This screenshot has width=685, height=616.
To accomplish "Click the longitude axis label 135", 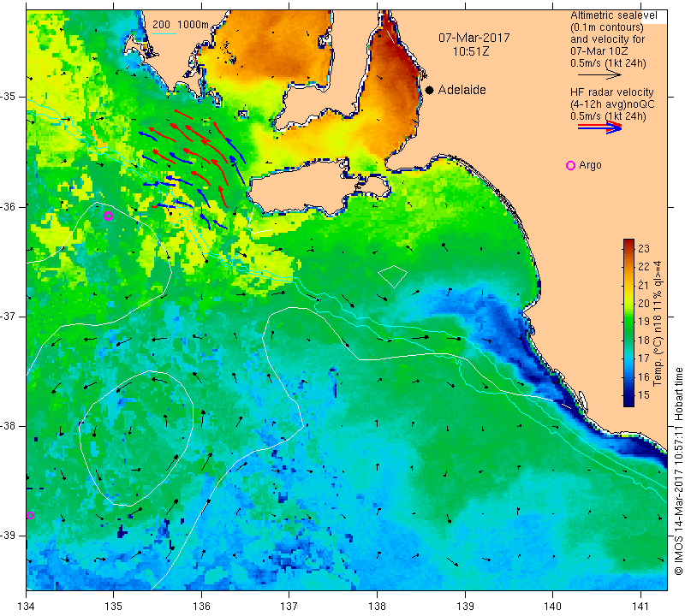I will pyautogui.click(x=113, y=606).
